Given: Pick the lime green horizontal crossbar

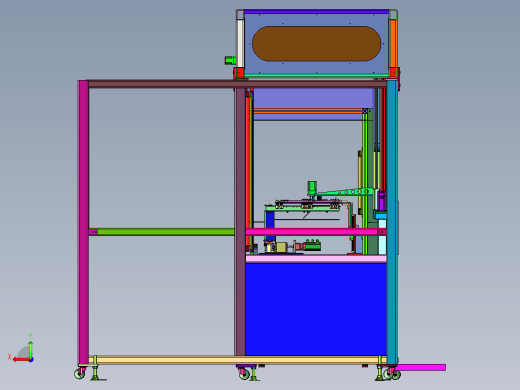Looking at the screenshot, I should click(166, 232).
